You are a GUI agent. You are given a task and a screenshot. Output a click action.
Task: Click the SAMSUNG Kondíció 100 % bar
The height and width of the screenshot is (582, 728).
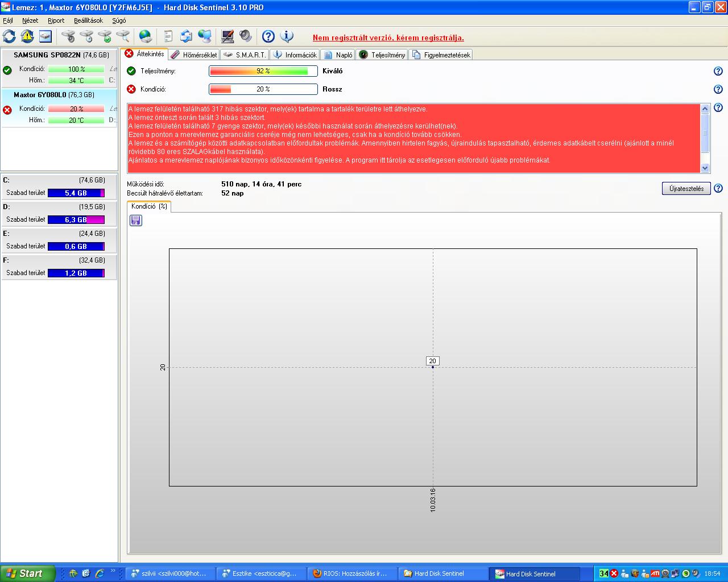point(76,69)
